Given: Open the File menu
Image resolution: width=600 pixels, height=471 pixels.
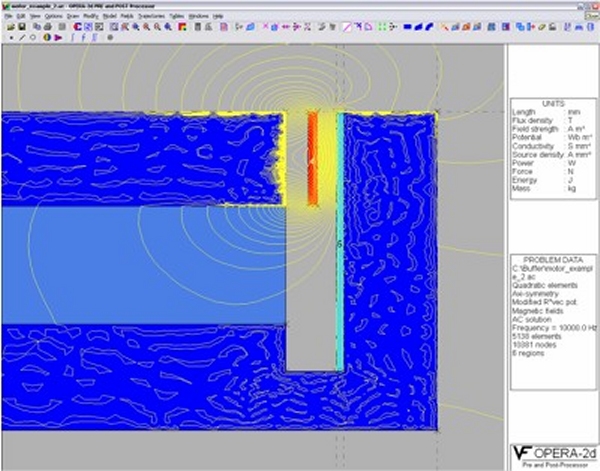Looking at the screenshot, I should [8, 17].
